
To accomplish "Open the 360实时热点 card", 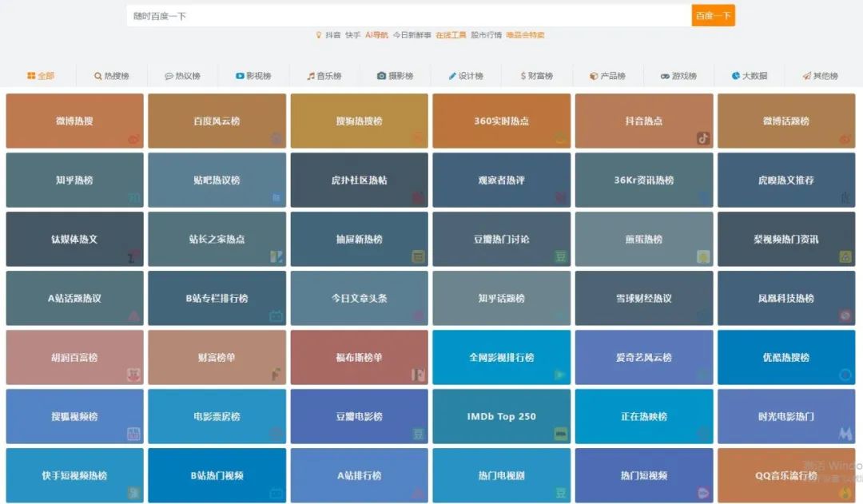I will 501,121.
